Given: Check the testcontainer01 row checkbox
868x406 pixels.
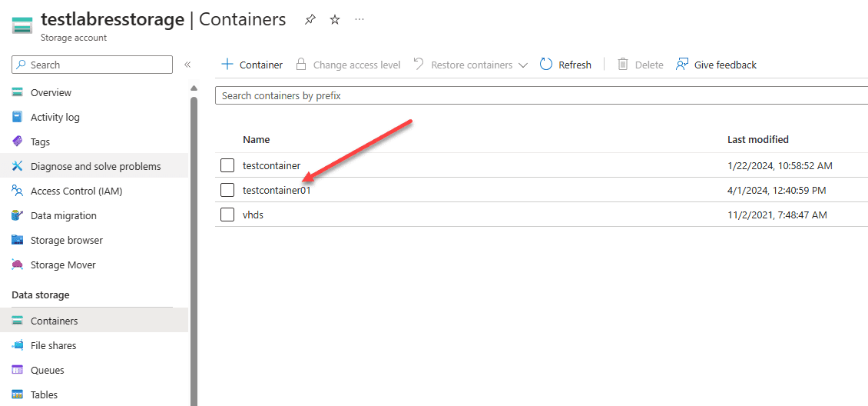Looking at the screenshot, I should 227,190.
